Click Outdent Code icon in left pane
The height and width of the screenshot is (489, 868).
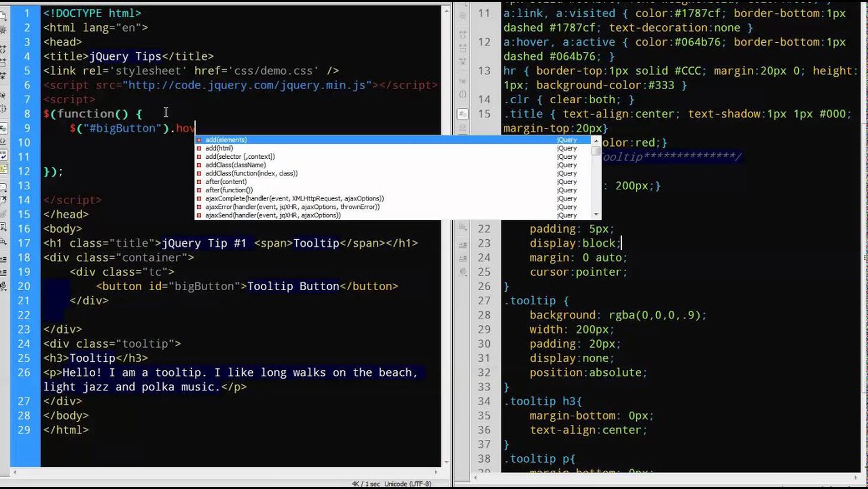(x=4, y=273)
